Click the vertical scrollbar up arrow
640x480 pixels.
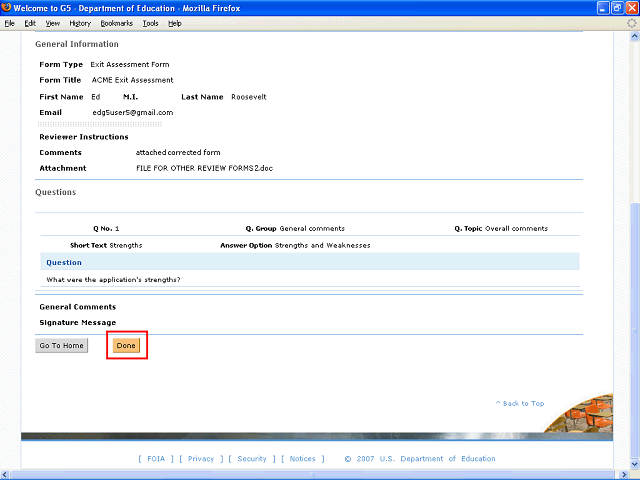tap(635, 37)
